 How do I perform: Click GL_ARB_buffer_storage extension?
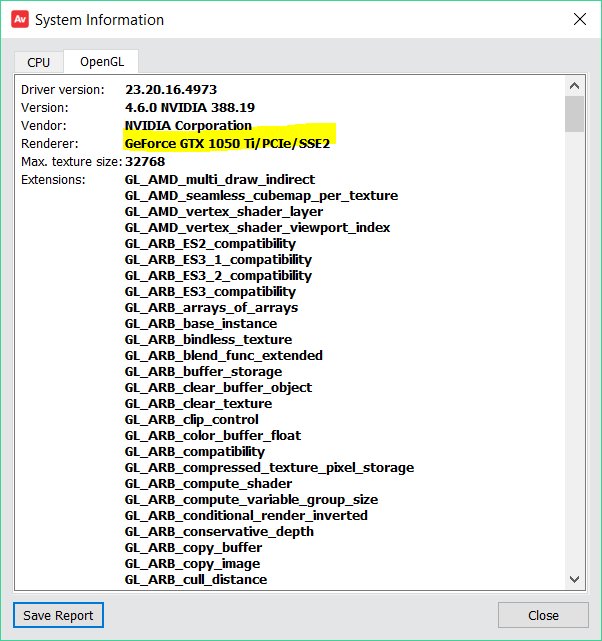[x=204, y=371]
